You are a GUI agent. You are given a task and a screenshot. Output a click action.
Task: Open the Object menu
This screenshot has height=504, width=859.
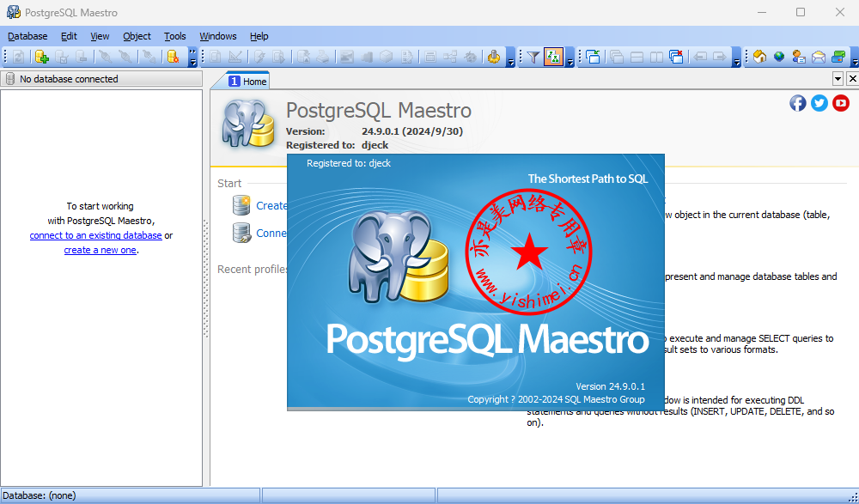pyautogui.click(x=137, y=36)
